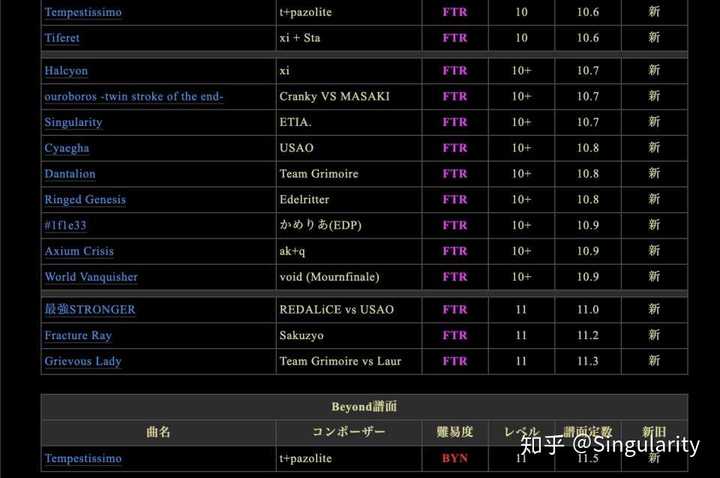
Task: Click chart constant 10.6 in Tiferet row
Action: click(x=588, y=38)
